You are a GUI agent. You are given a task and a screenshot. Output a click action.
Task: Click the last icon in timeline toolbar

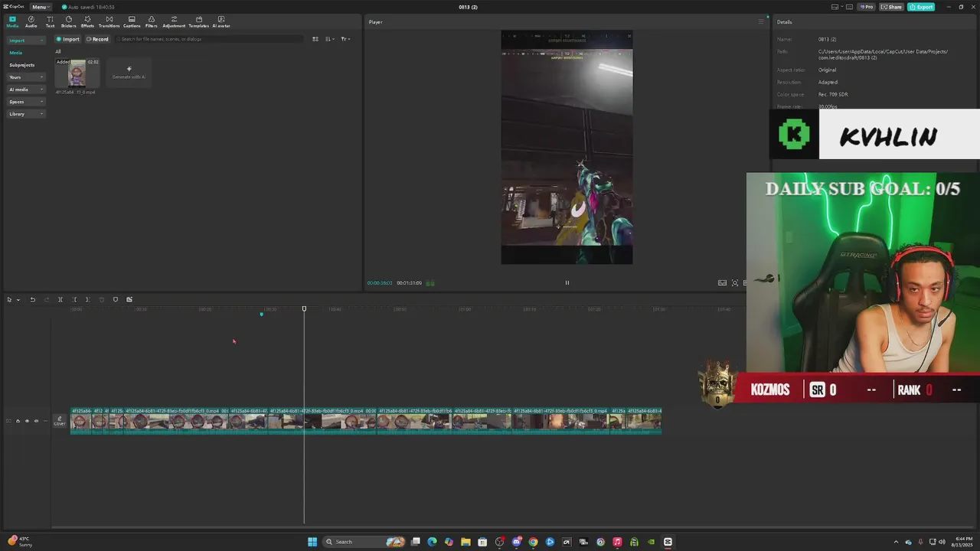[129, 299]
